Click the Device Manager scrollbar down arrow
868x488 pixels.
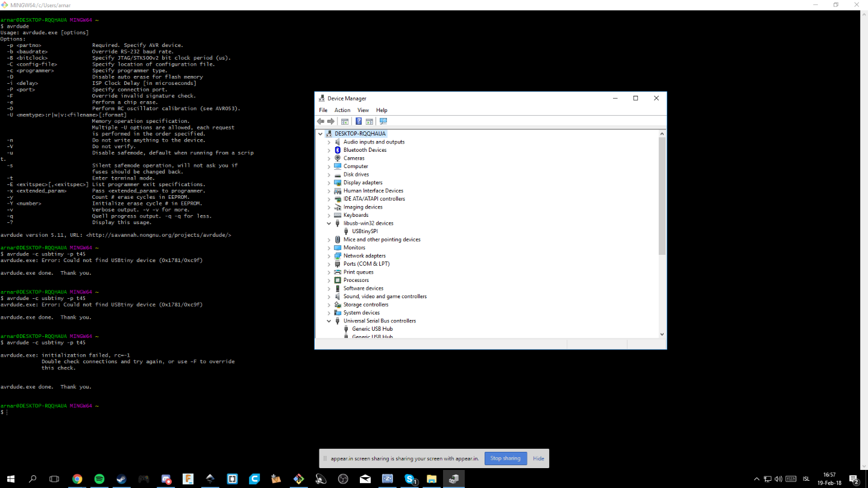662,334
